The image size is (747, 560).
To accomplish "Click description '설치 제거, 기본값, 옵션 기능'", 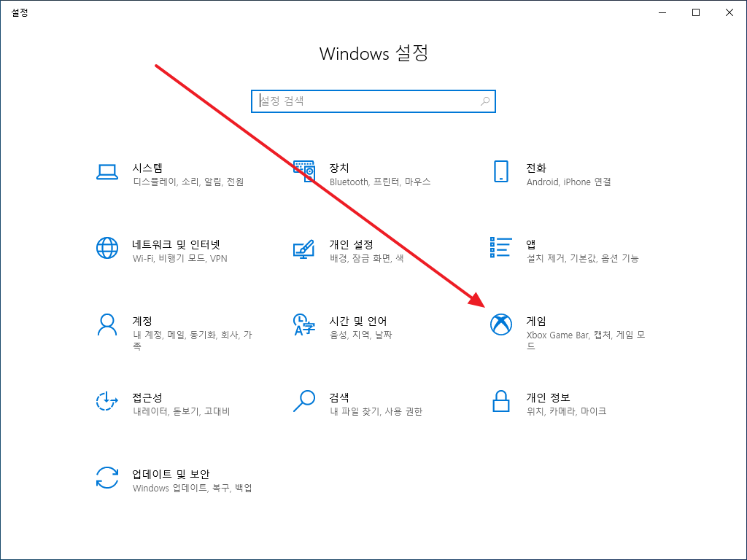I will (x=583, y=258).
